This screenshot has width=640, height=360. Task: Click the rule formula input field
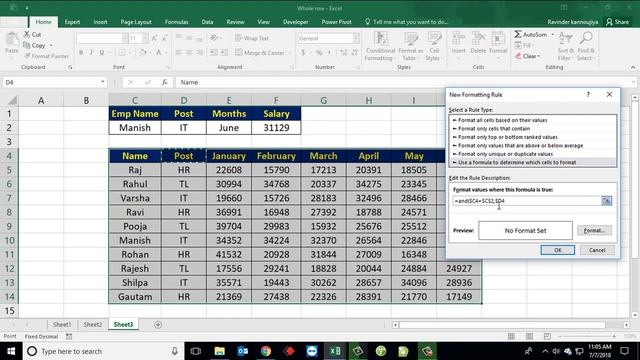(526, 201)
